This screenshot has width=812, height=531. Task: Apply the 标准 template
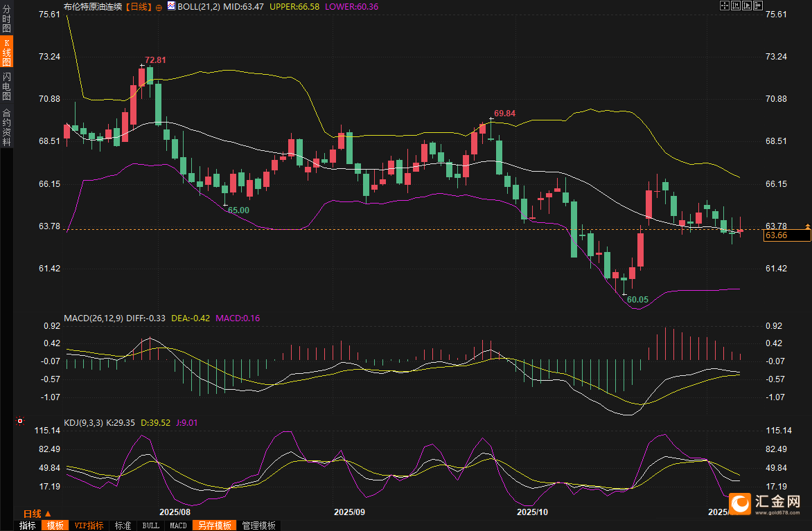click(x=123, y=525)
